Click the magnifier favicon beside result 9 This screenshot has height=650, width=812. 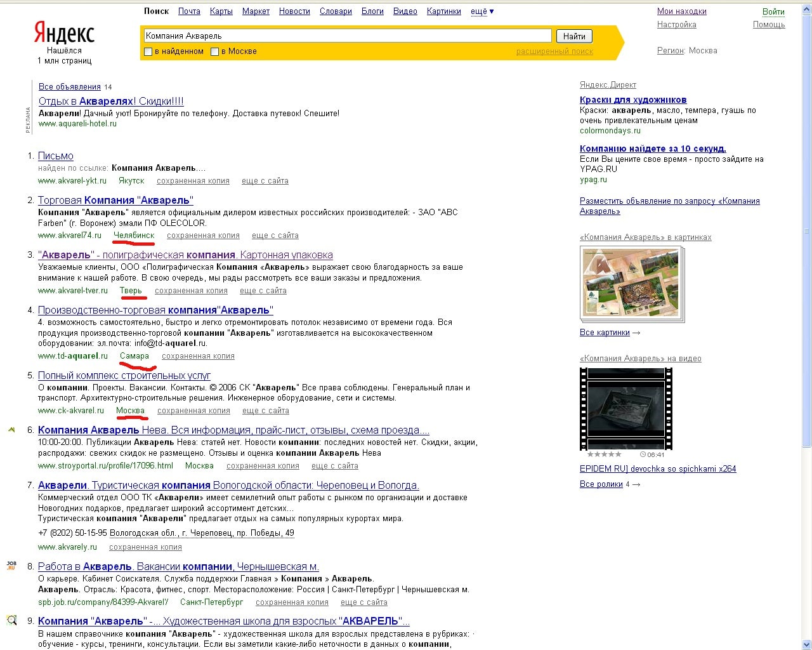tap(11, 620)
